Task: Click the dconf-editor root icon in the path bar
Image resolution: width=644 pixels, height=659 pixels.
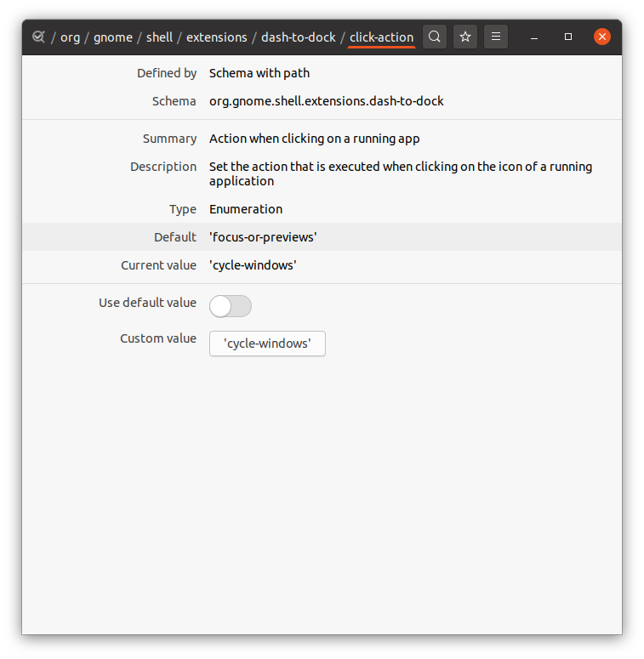Action: [38, 37]
